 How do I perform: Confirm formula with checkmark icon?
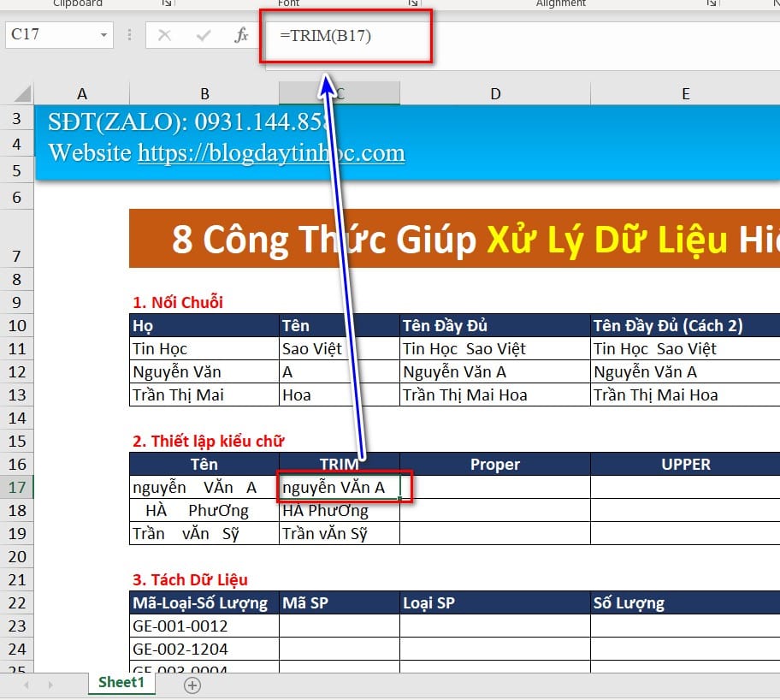point(204,35)
